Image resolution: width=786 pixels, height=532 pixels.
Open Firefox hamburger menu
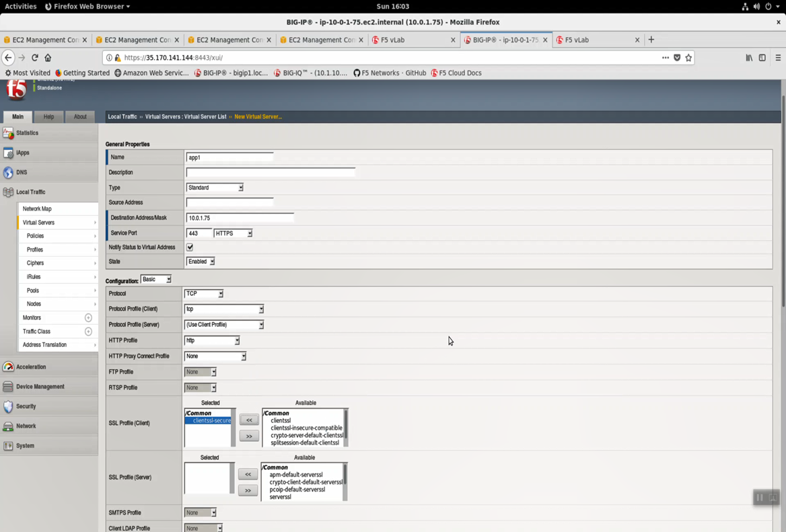point(778,58)
